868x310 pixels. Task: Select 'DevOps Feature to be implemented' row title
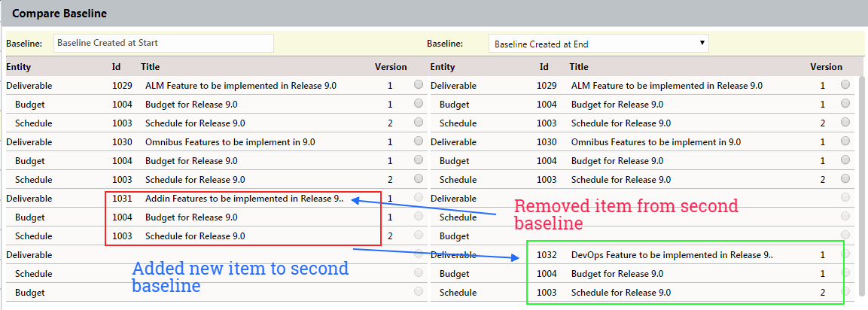tap(672, 255)
